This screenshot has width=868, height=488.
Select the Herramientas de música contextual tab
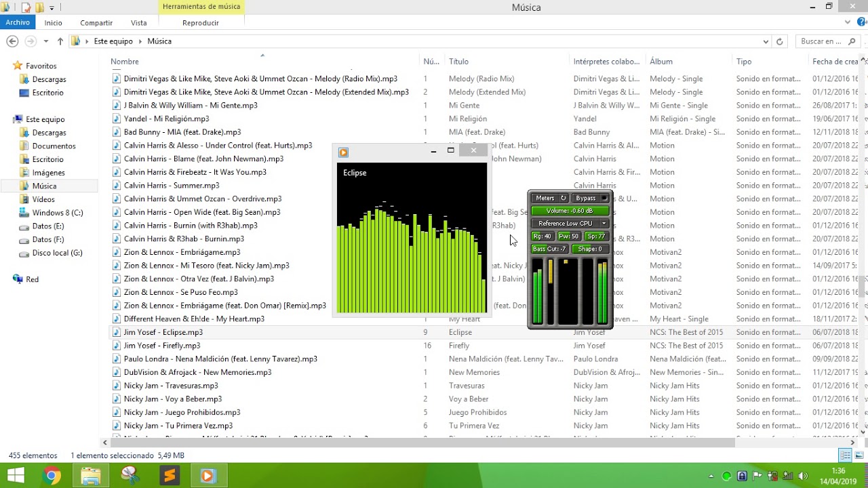click(x=201, y=7)
